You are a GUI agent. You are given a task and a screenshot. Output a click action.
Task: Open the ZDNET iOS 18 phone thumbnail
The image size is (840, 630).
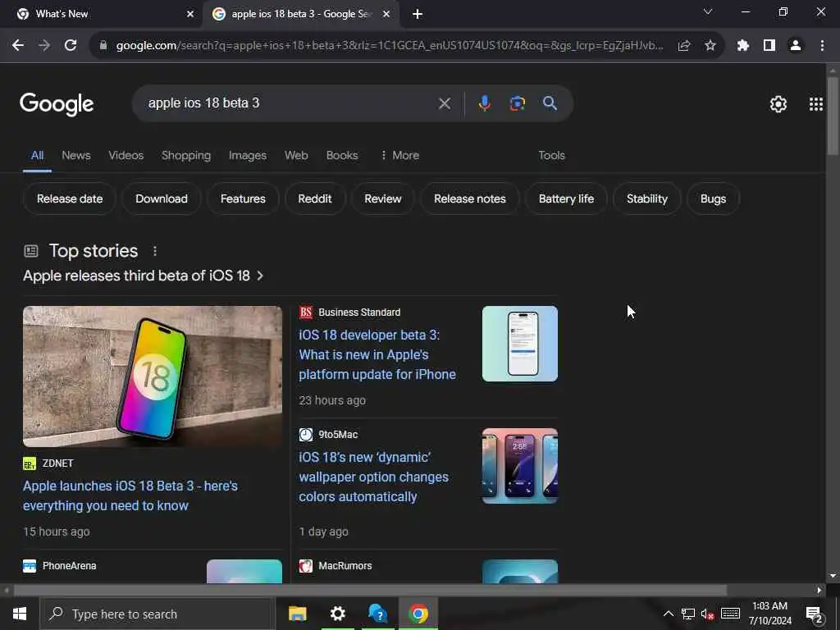[153, 377]
